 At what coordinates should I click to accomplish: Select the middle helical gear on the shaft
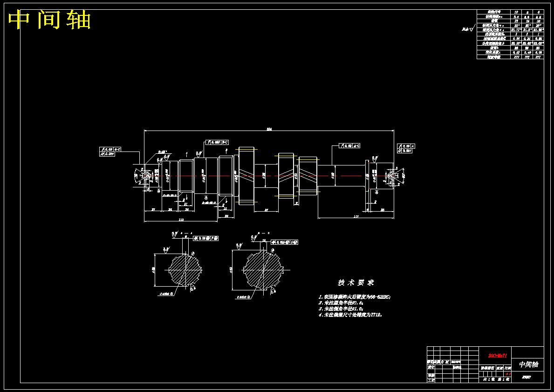[286, 176]
